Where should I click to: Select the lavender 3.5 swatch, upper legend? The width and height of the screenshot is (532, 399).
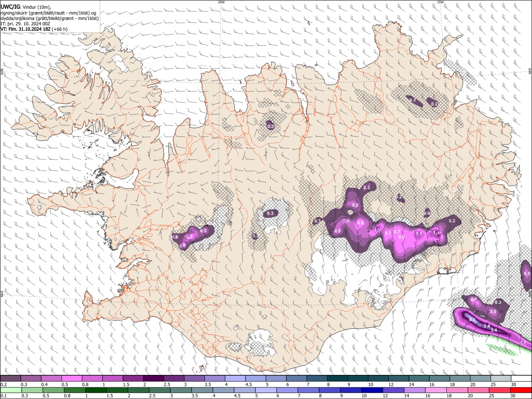point(215,378)
